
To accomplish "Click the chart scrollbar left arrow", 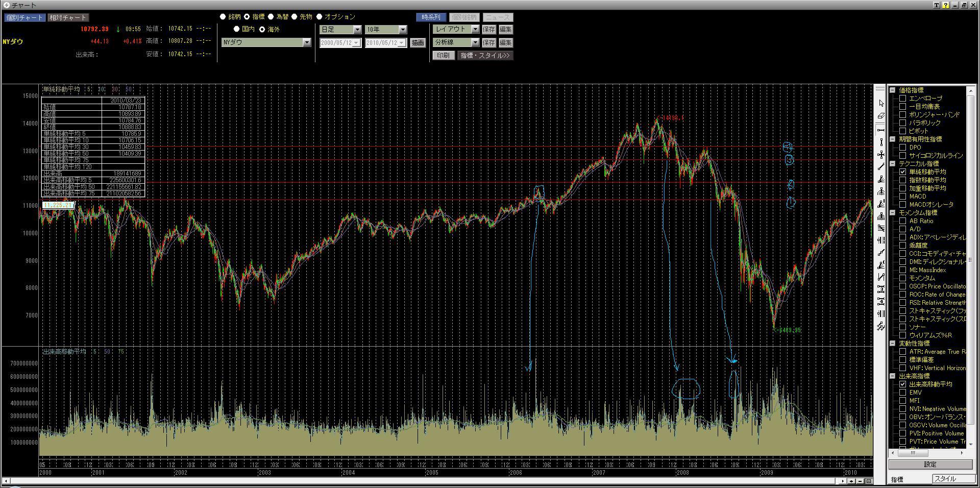I will tap(6, 481).
